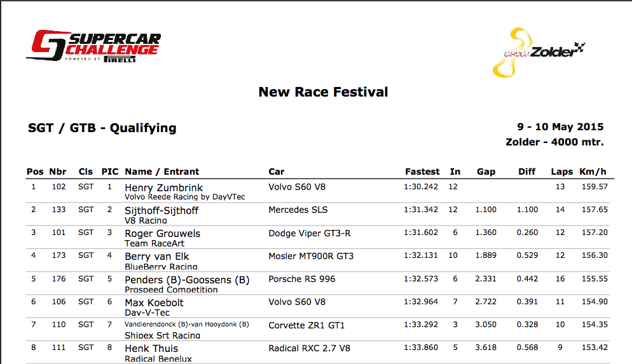The height and width of the screenshot is (364, 632).
Task: Click the Sijthoff-Sijthoff entry name
Action: [x=161, y=210]
